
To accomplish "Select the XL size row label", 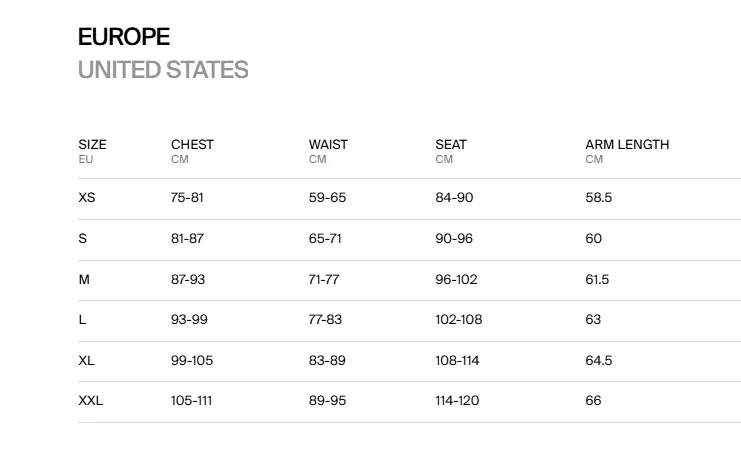I will (86, 360).
